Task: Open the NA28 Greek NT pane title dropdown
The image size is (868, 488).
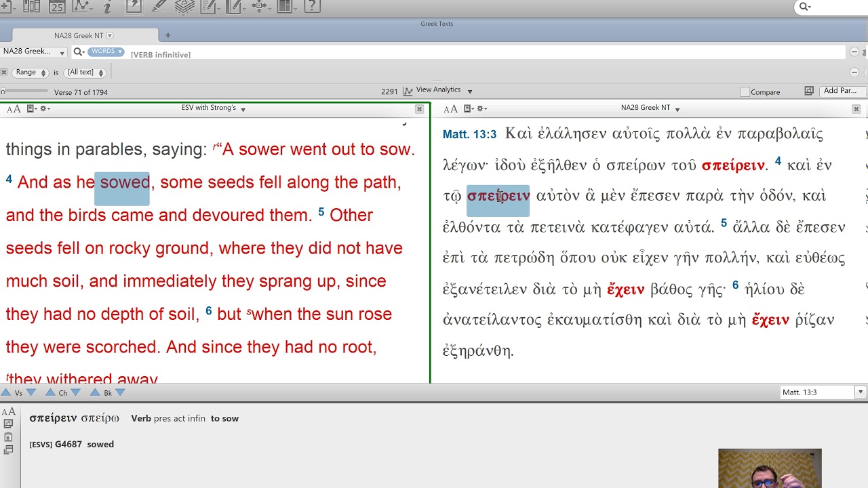Action: point(677,108)
